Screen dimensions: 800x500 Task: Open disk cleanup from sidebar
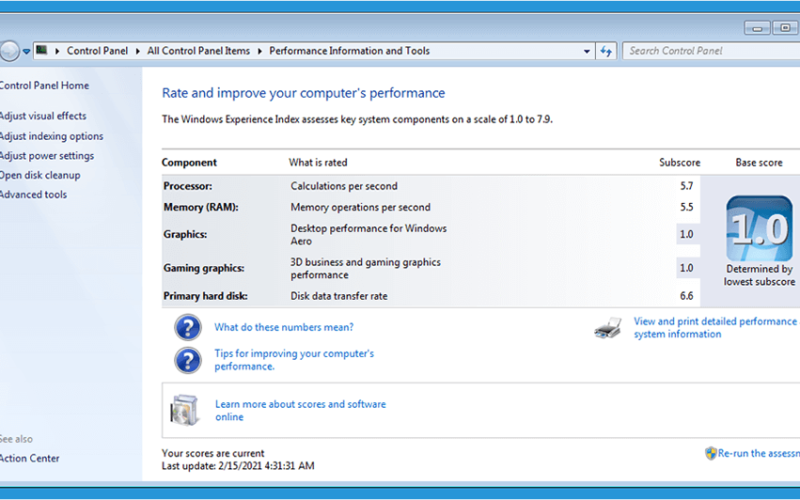click(x=40, y=175)
